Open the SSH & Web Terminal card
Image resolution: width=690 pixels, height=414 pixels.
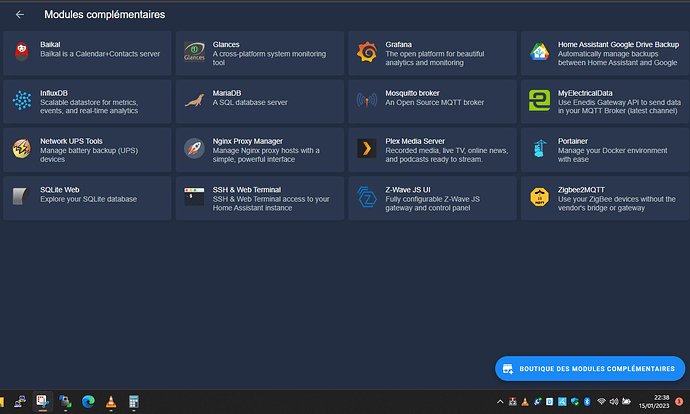tap(259, 197)
